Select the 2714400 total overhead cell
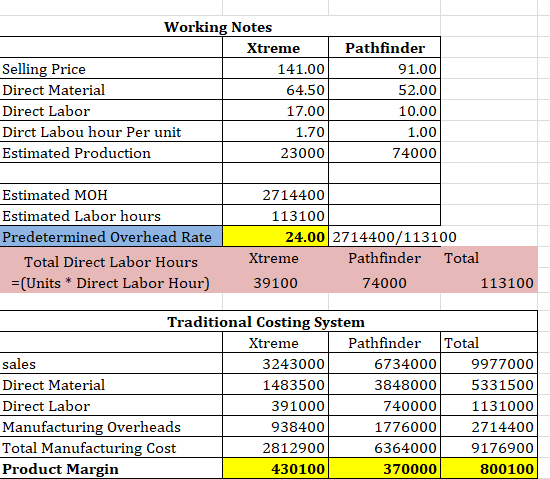This screenshot has width=550, height=479. [489, 427]
